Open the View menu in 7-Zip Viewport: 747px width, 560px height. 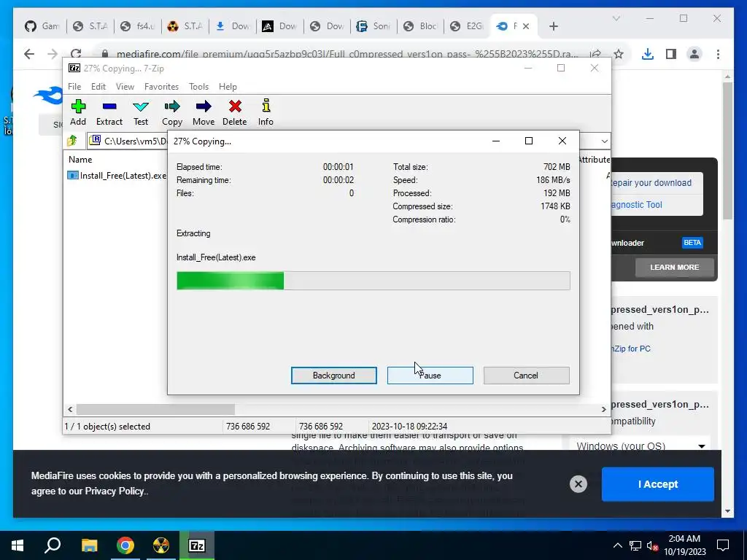125,87
